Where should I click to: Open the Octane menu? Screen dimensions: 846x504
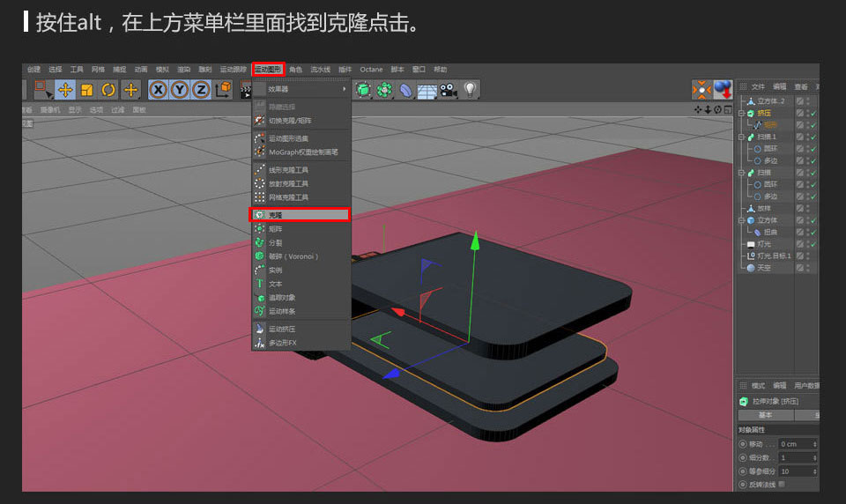coord(371,70)
